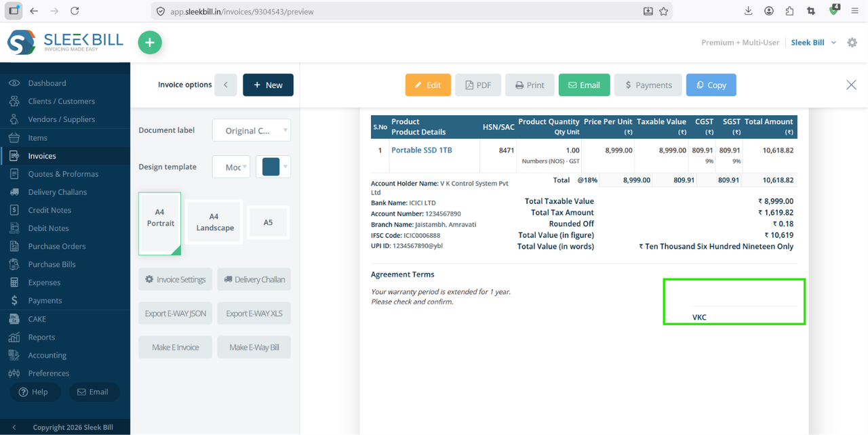
Task: Click the Delivery Challan button in options
Action: [x=254, y=279]
